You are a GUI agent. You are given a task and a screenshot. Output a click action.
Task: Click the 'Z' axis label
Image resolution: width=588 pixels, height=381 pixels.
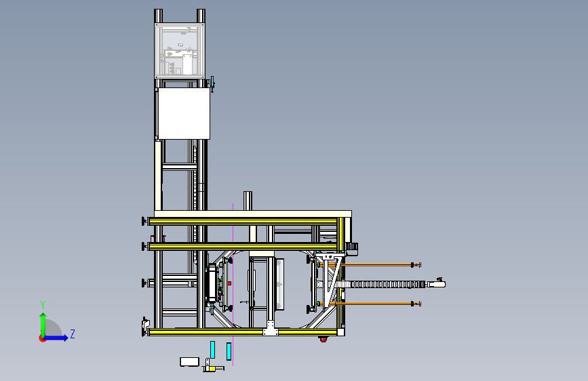coord(73,334)
